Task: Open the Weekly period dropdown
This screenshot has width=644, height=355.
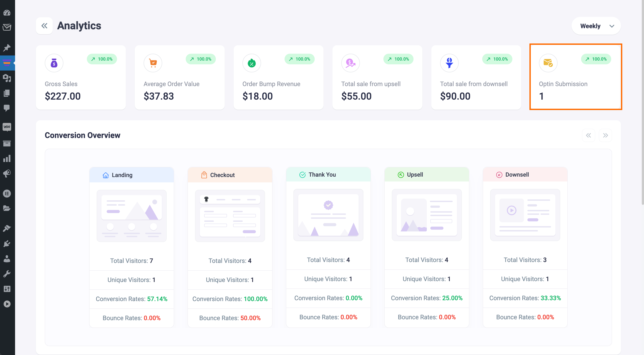Action: [596, 26]
